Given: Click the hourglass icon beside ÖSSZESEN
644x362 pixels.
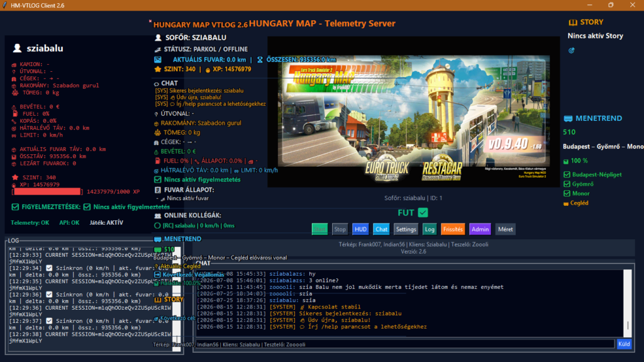Looking at the screenshot, I should [x=260, y=60].
